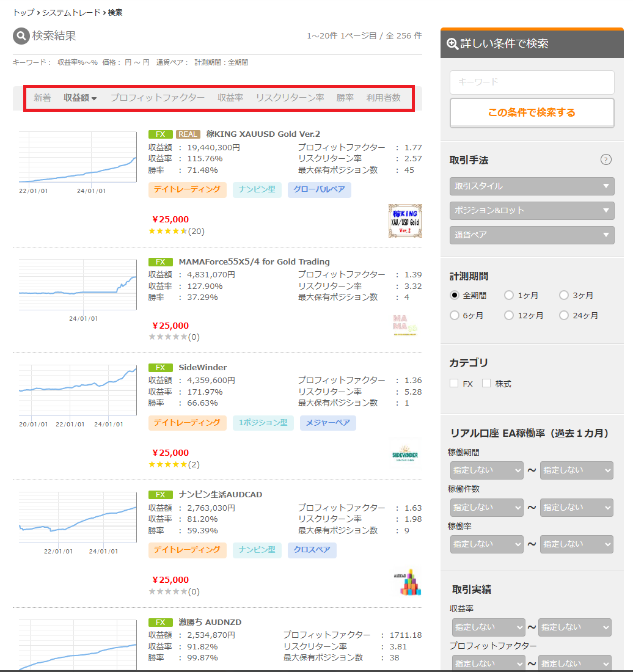
Task: Check the FX category checkbox
Action: point(454,384)
